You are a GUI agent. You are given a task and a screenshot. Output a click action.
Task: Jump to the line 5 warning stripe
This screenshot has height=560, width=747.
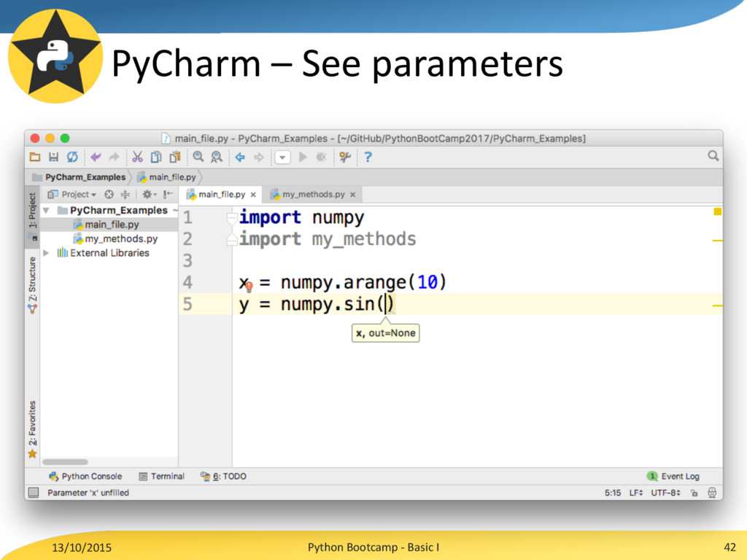point(718,306)
